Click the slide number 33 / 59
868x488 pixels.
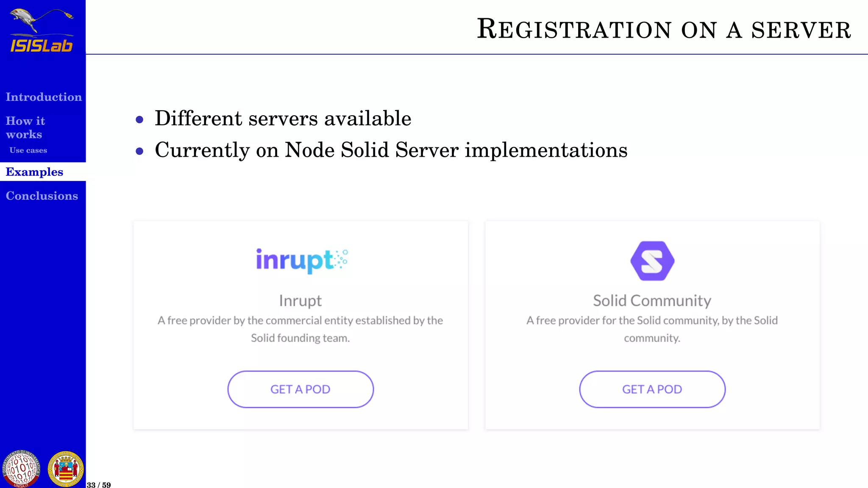point(99,485)
